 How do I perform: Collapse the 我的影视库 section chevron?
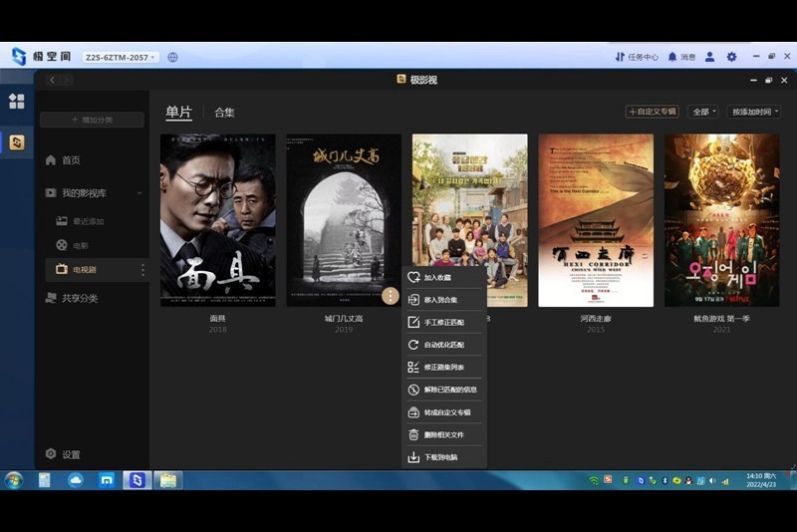139,193
